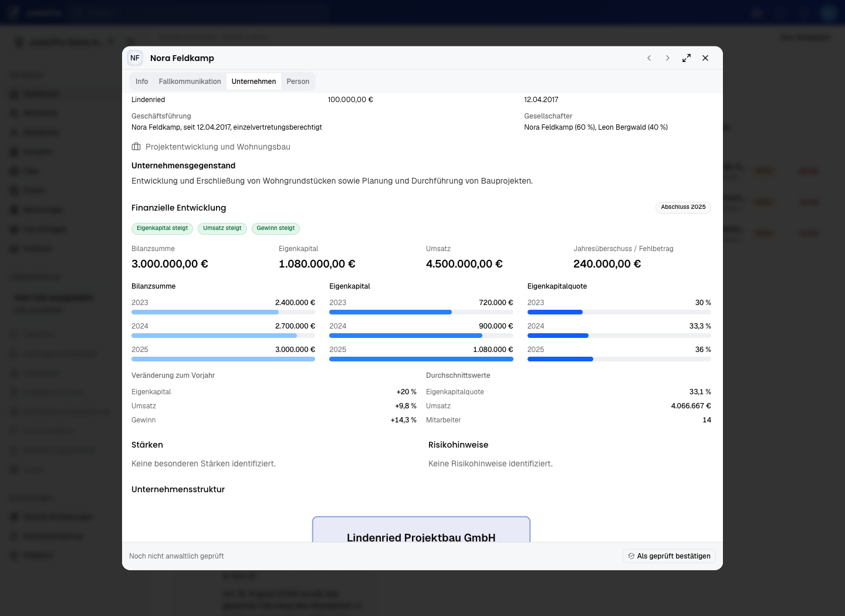Expand the dialog to fullscreen
This screenshot has height=616, width=845.
tap(687, 58)
